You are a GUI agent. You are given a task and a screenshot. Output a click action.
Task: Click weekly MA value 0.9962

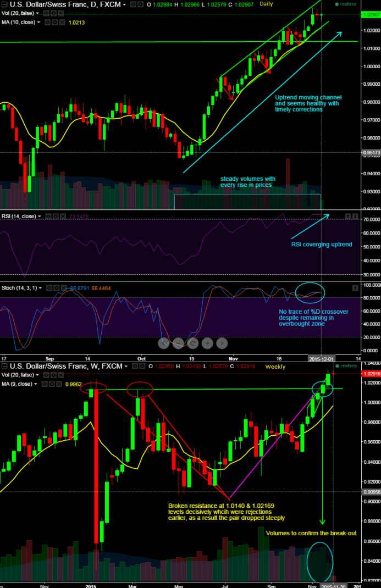(x=74, y=384)
